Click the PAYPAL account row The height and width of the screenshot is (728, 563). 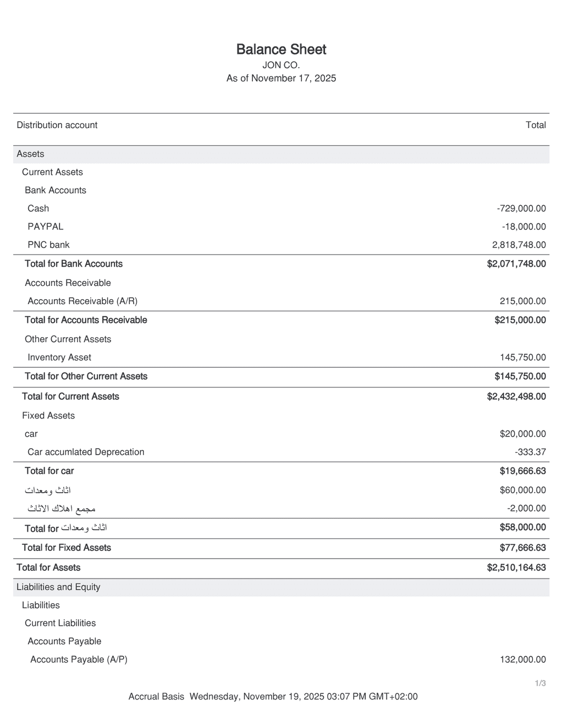coord(46,227)
